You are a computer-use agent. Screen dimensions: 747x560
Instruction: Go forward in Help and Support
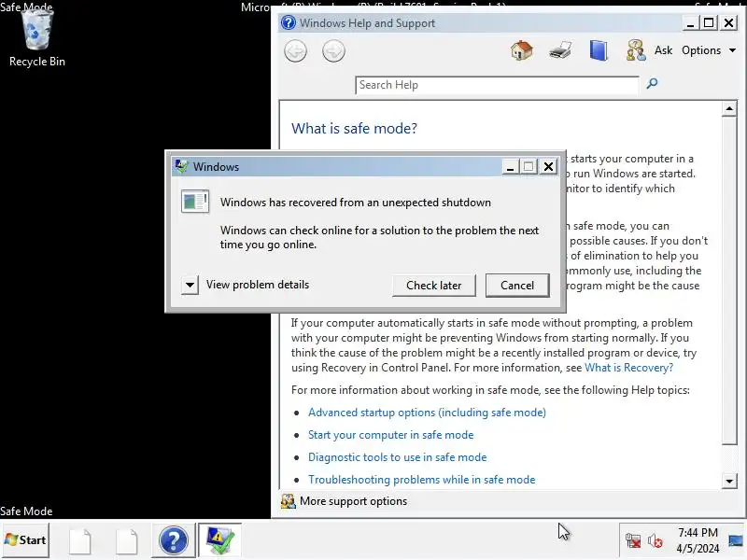click(x=333, y=51)
